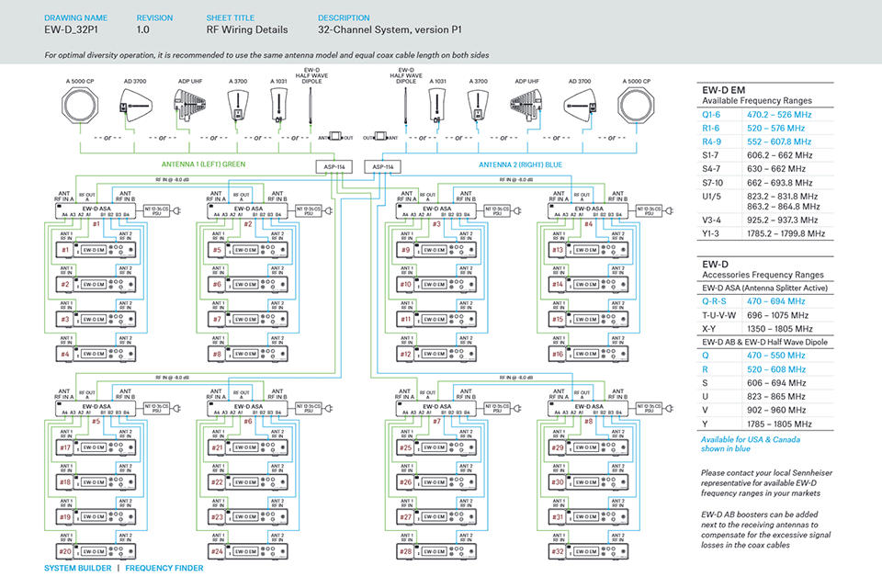
Task: Select the OUT/ANT booster icon on the Antenna 2 side
Action: click(x=380, y=137)
